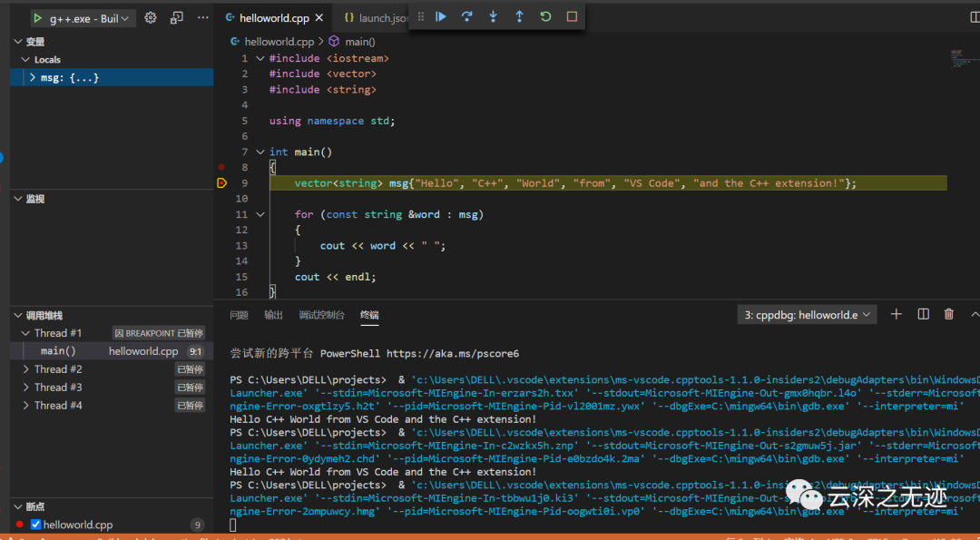Grab the debug toolbar drag handle
The height and width of the screenshot is (540, 980).
point(421,17)
